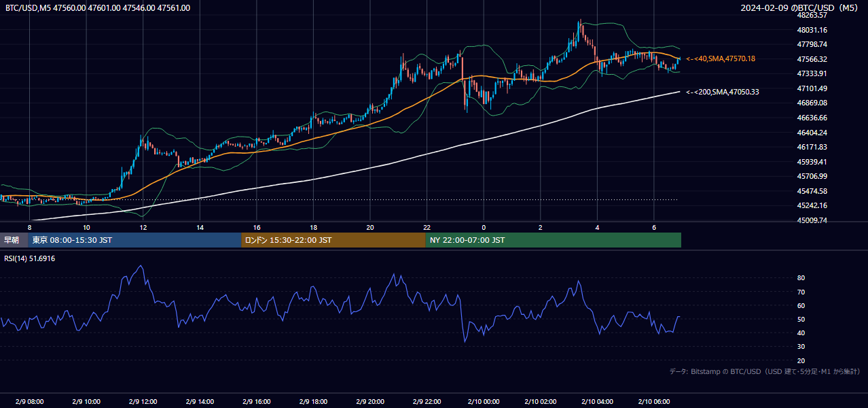Click price axis value 48263.57
The height and width of the screenshot is (408, 868).
[812, 15]
